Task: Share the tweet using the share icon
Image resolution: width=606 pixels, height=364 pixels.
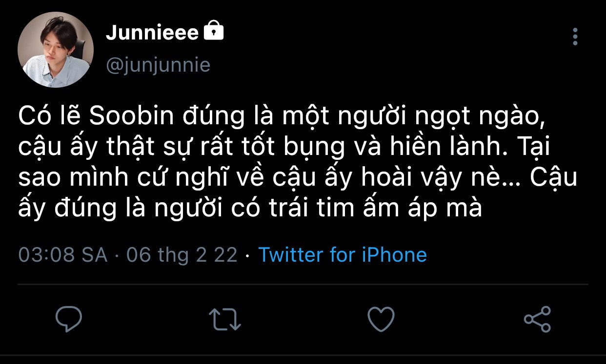Action: (x=537, y=319)
